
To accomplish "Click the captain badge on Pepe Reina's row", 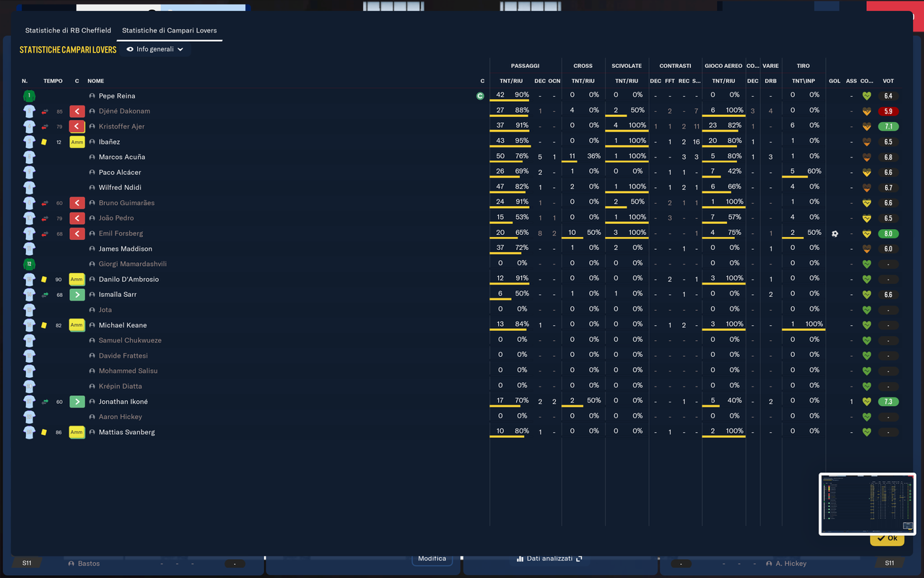I will pyautogui.click(x=481, y=96).
